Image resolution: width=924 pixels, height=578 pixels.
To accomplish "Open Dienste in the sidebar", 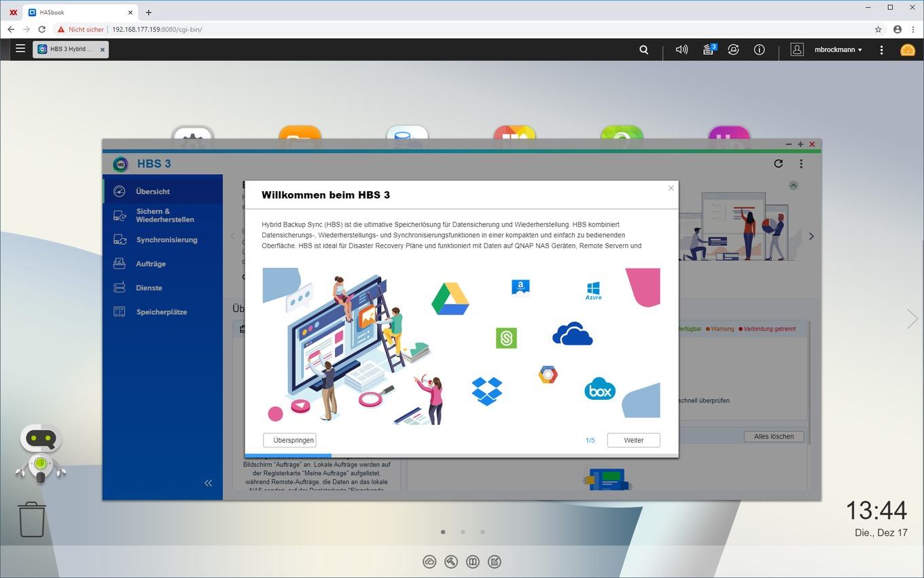I will pos(162,288).
